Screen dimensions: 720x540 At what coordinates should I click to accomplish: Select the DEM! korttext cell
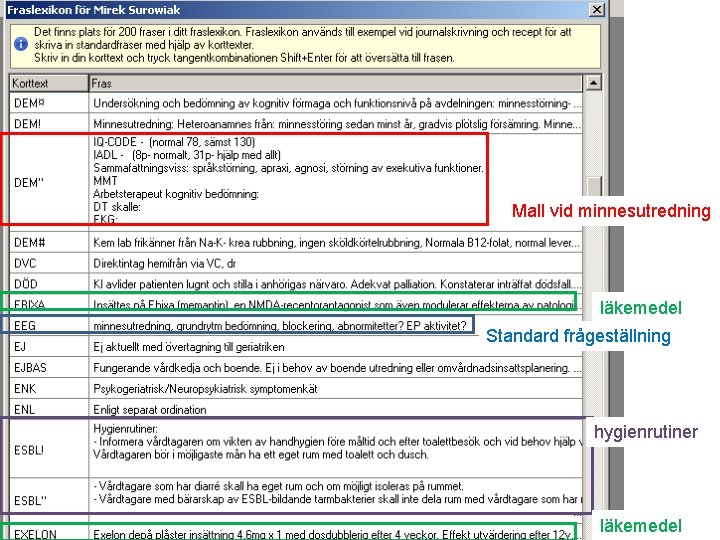[x=49, y=124]
